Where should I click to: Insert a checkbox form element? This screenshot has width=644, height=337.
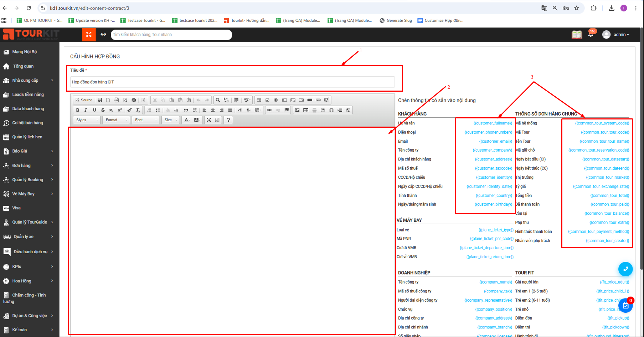[x=267, y=100]
